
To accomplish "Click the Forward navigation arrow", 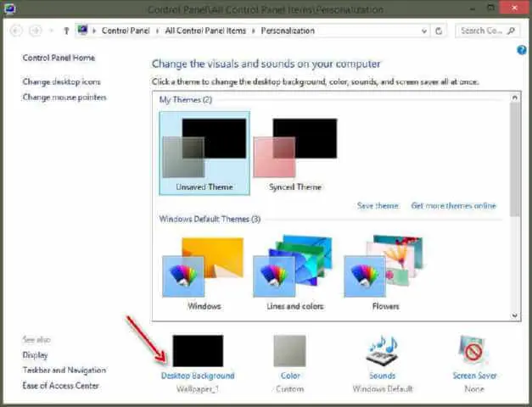I will tap(36, 31).
